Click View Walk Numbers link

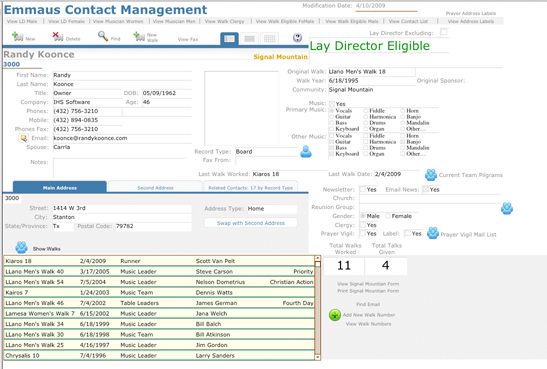pyautogui.click(x=368, y=324)
